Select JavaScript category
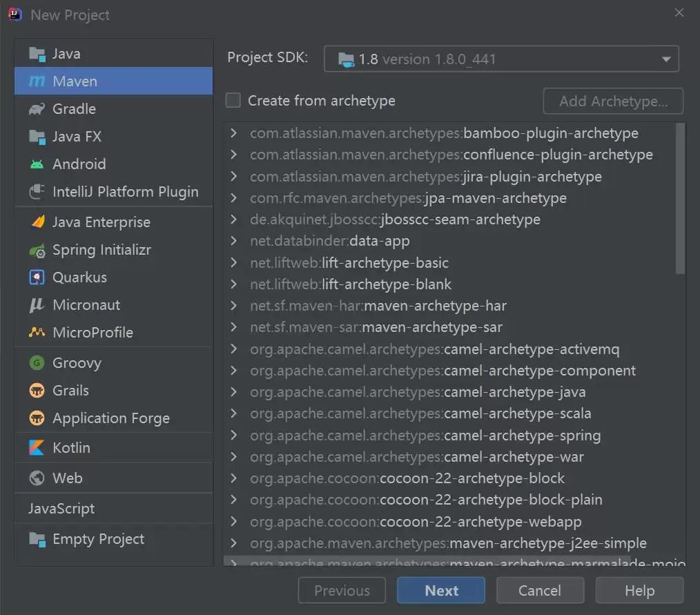The image size is (700, 615). tap(114, 508)
